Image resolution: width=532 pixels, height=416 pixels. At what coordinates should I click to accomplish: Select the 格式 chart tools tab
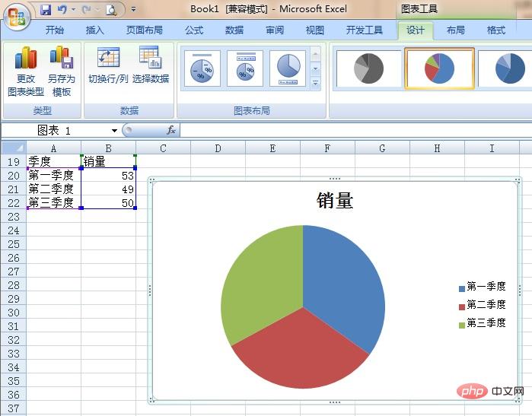tap(496, 30)
